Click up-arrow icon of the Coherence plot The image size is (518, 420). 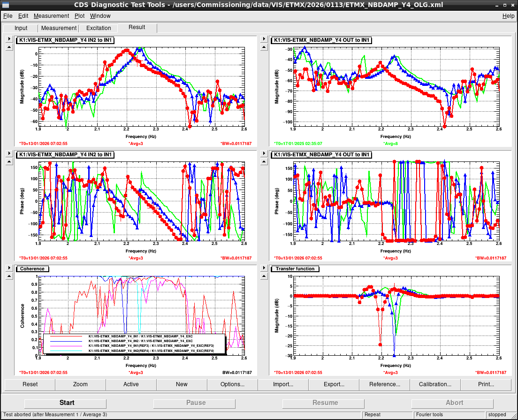(9, 276)
